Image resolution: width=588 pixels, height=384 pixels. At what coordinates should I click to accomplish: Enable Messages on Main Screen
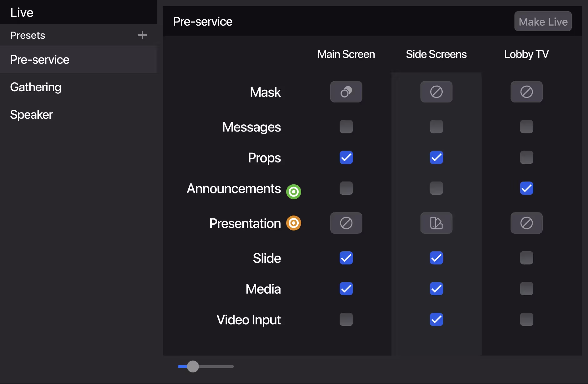pyautogui.click(x=346, y=127)
